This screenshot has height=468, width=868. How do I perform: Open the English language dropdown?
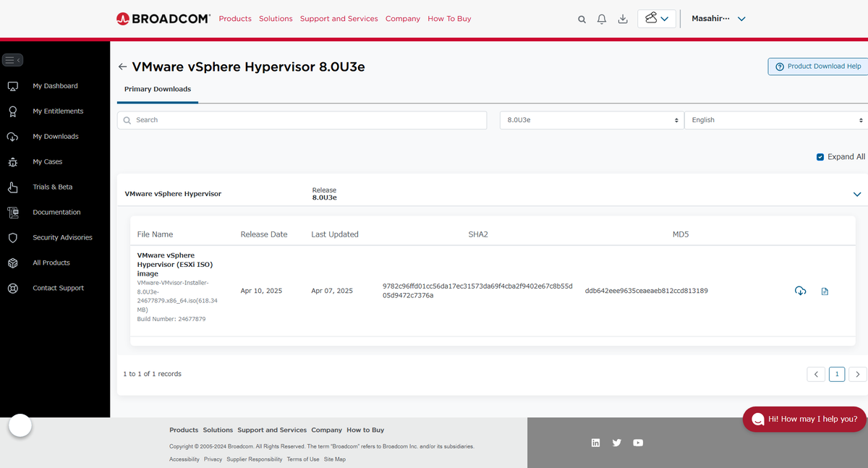pos(776,120)
